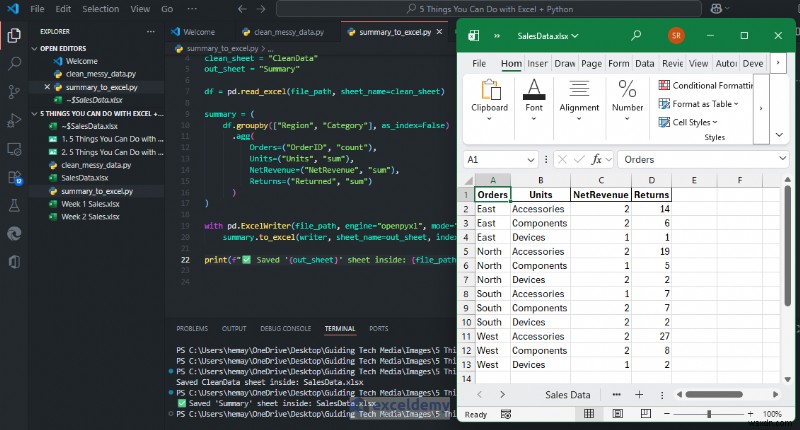
Task: Insert function using the fx button
Action: point(596,160)
